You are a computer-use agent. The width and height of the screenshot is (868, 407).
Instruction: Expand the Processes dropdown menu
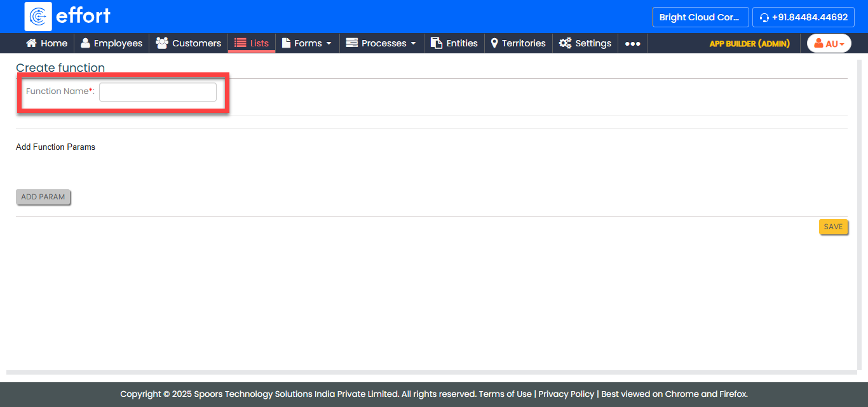[381, 43]
